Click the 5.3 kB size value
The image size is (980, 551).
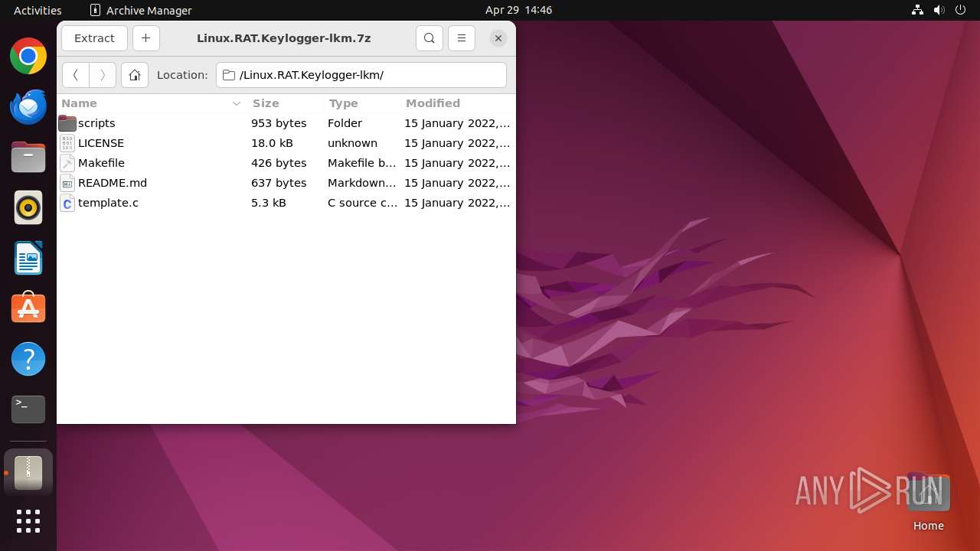click(x=269, y=203)
